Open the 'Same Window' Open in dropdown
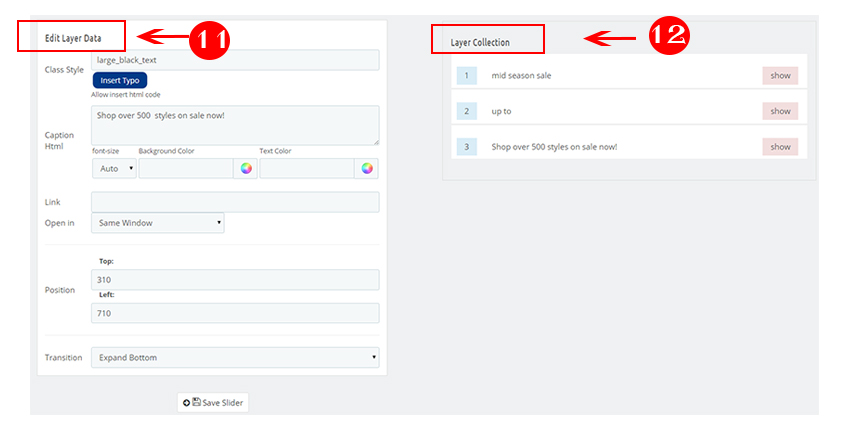 coord(157,223)
